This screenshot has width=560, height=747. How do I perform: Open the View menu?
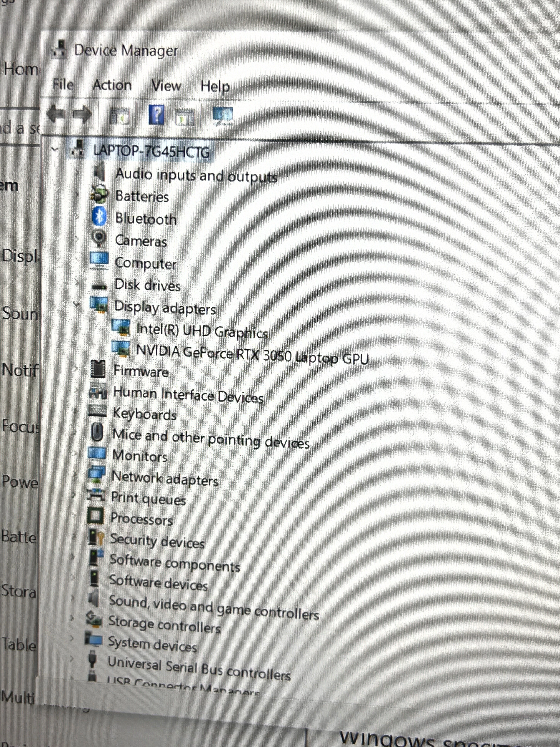pyautogui.click(x=166, y=86)
